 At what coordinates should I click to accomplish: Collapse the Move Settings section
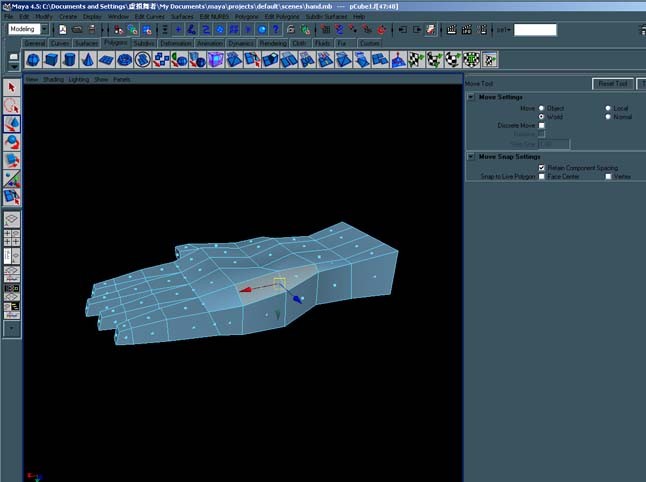[471, 97]
